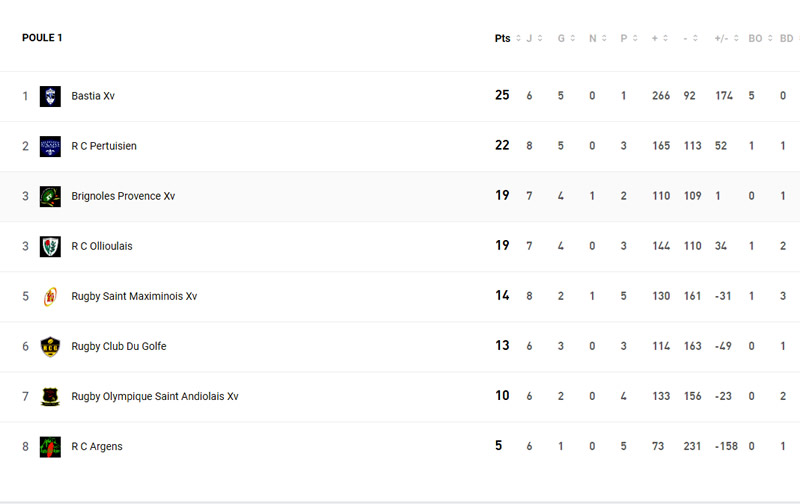This screenshot has width=800, height=504.
Task: Sort by the G wins column
Action: pos(566,38)
